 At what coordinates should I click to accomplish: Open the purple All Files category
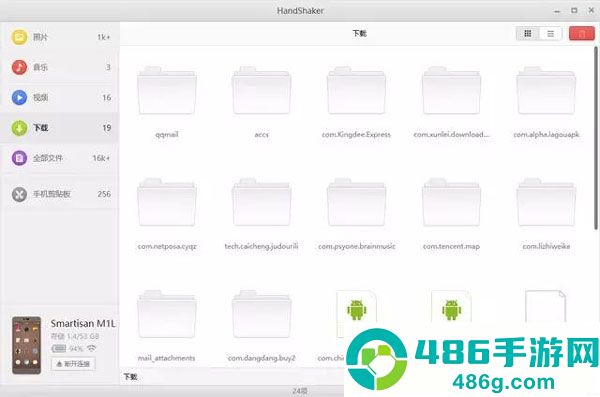click(x=59, y=158)
